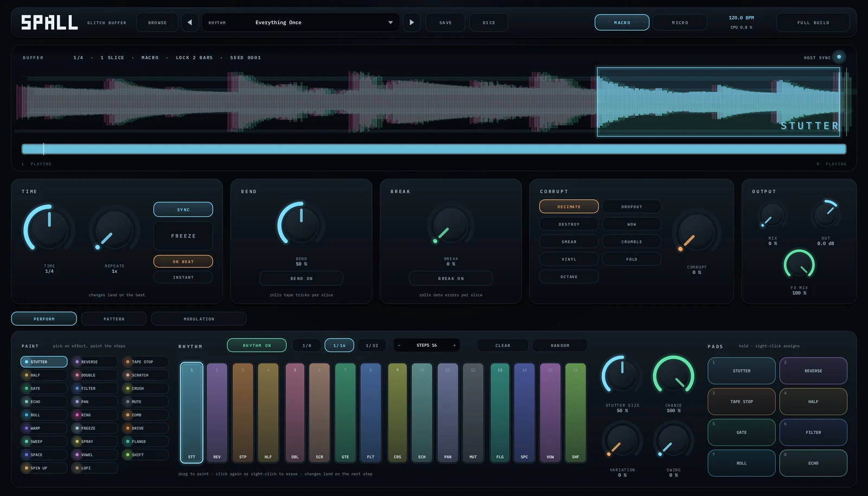Pick the Vowel paint effect
Screen dimensions: 868x496
click(94, 455)
